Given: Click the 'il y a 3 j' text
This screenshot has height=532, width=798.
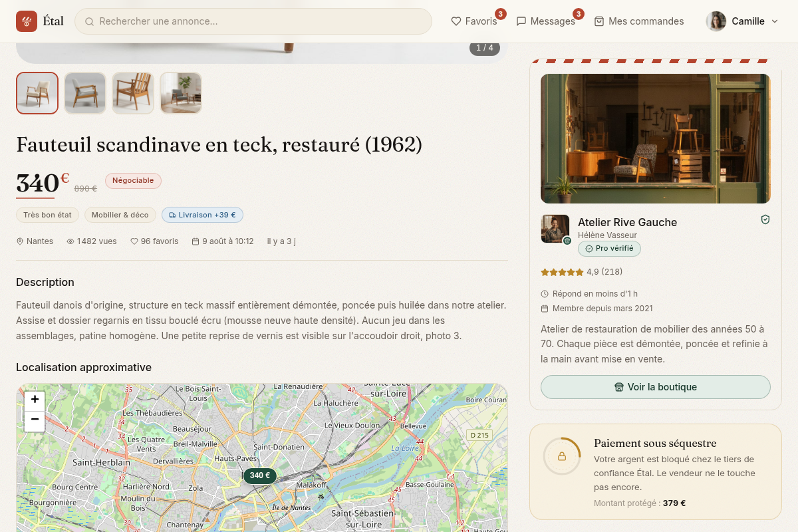Looking at the screenshot, I should [x=281, y=241].
